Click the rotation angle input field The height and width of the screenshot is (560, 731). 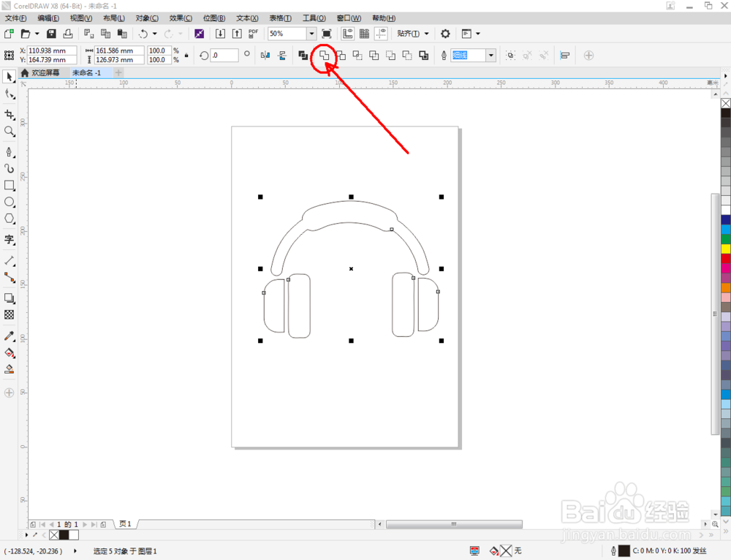pos(224,55)
